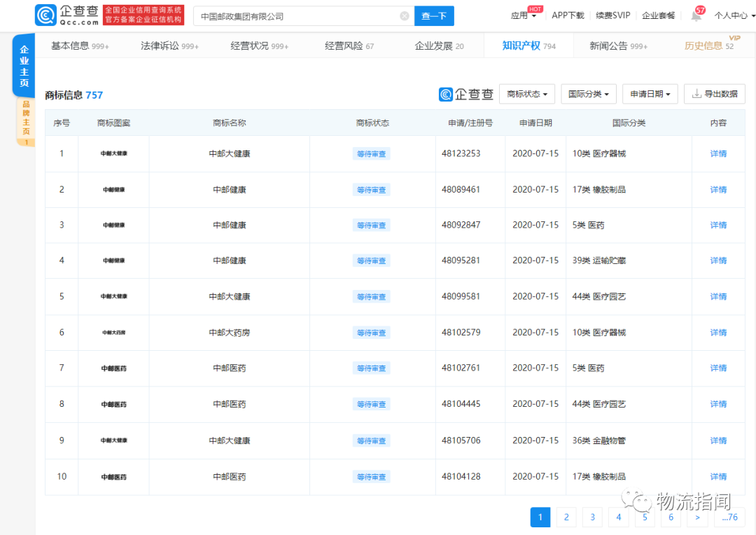Screen dimensions: 756x535
Task: Open 详情 for registration 48095281
Action: tap(718, 261)
